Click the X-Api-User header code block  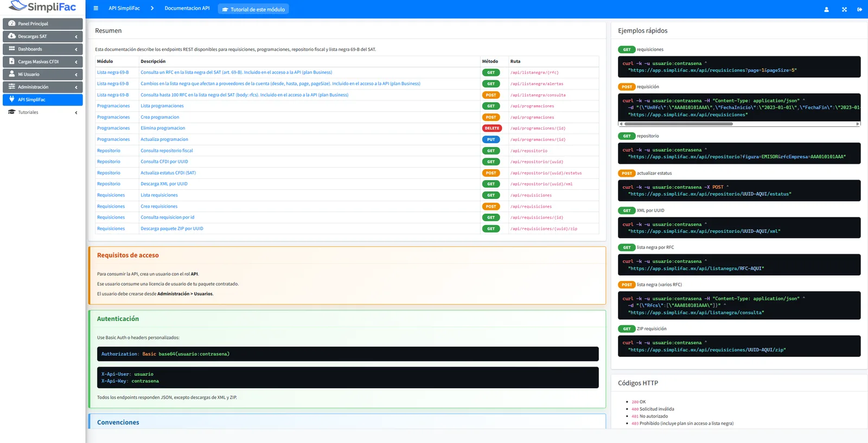348,377
